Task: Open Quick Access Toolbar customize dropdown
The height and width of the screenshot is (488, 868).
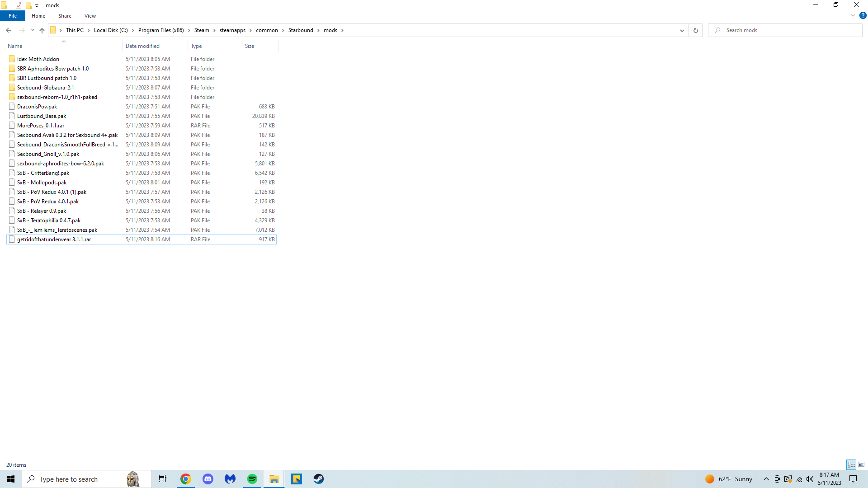Action: pyautogui.click(x=37, y=5)
